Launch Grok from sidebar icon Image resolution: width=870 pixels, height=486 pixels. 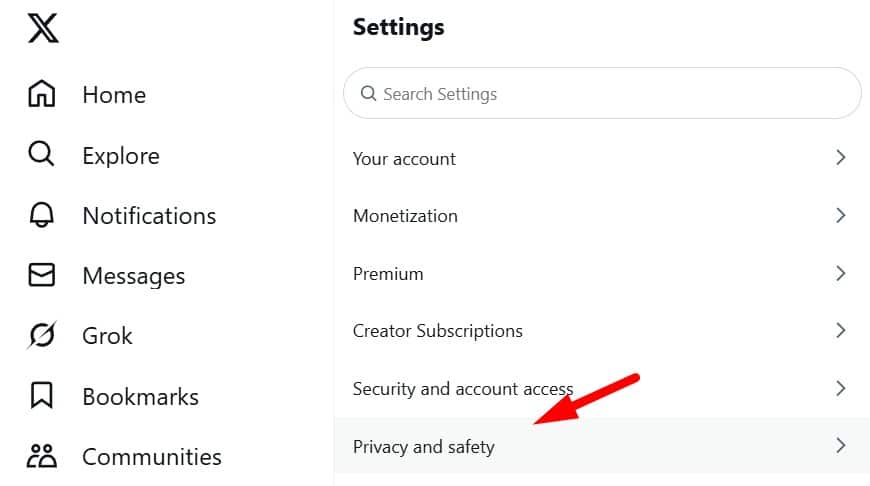[x=42, y=335]
